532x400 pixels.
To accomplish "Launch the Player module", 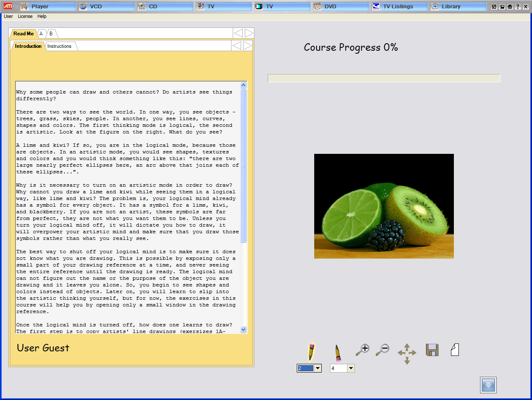I will (48, 6).
